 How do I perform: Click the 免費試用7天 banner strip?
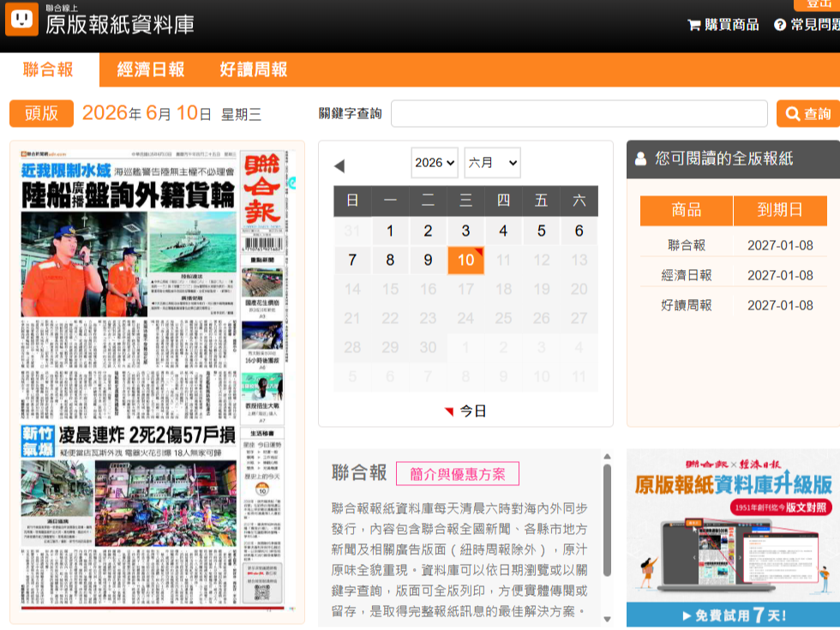[x=734, y=615]
